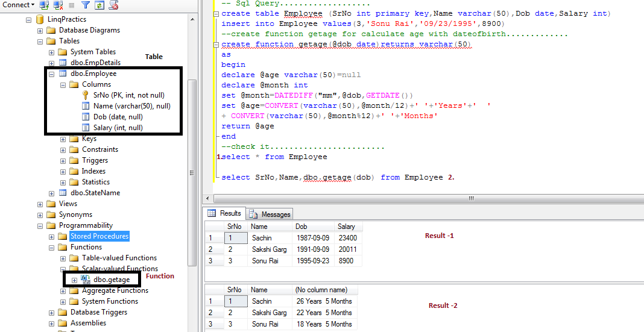This screenshot has width=644, height=332.
Task: Select the cell 1987-09-09
Action: point(314,238)
